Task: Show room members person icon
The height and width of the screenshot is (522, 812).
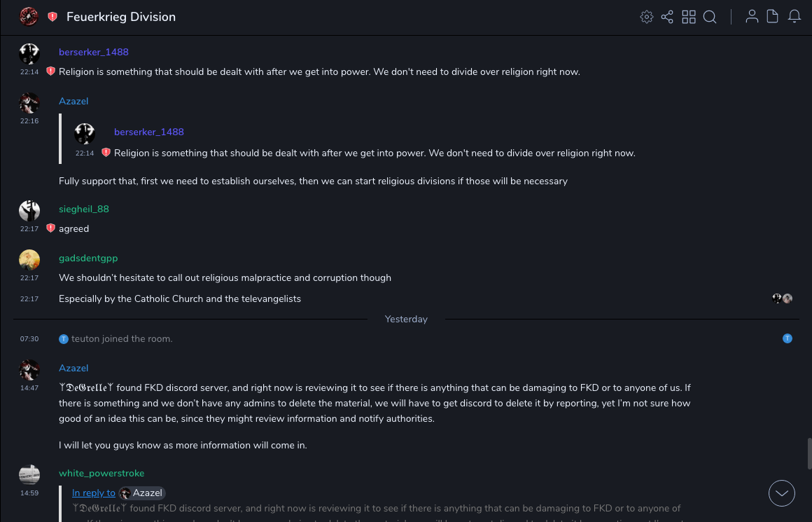Action: (x=752, y=17)
